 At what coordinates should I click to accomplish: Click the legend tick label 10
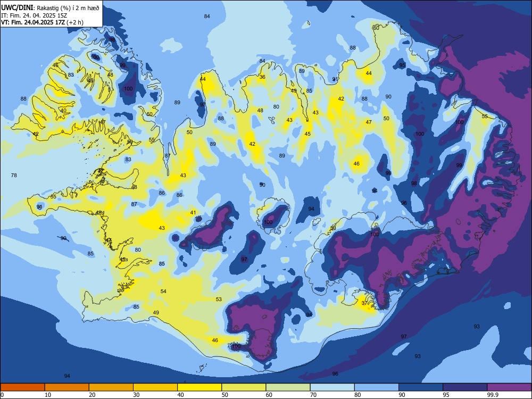click(x=48, y=395)
